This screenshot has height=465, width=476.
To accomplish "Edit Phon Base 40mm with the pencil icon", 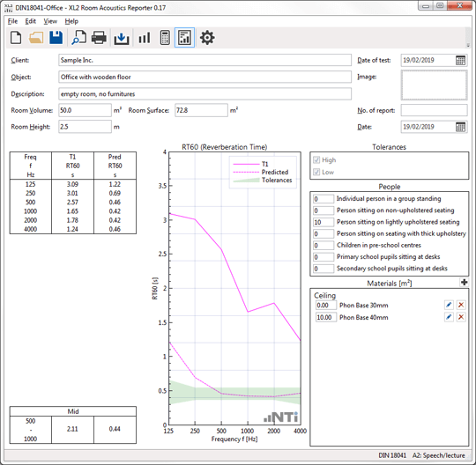I will click(x=449, y=317).
